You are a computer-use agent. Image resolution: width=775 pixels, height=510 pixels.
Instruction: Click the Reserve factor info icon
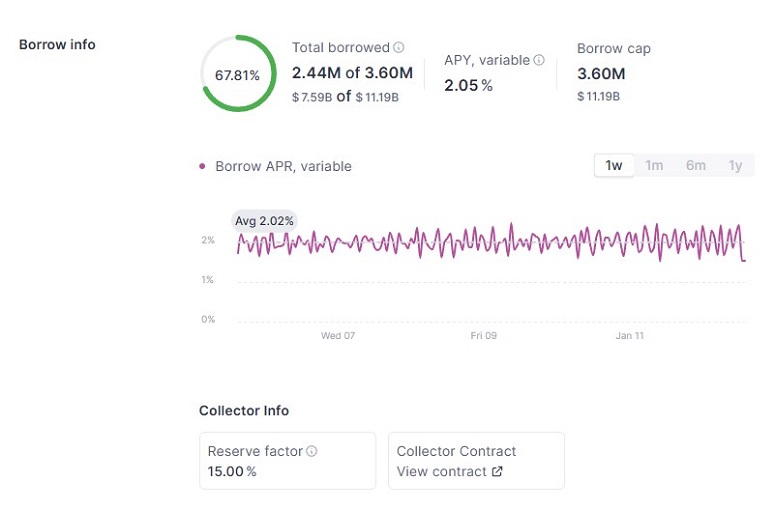(312, 452)
